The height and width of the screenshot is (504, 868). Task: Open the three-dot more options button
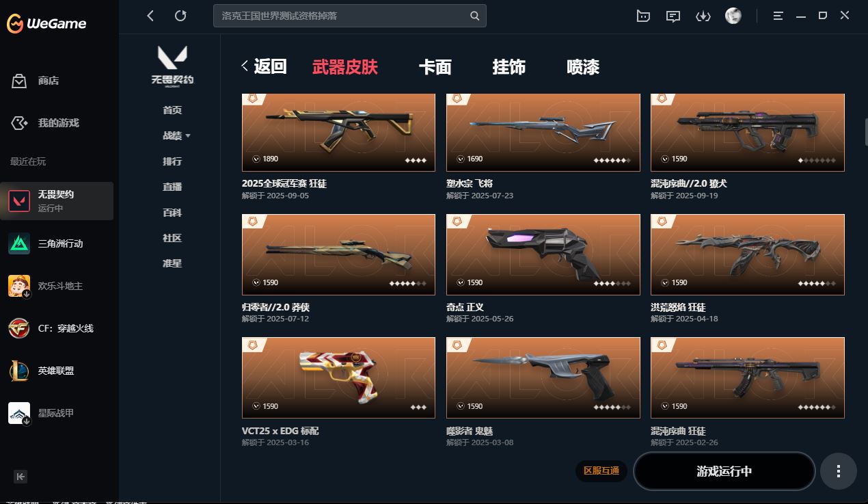(839, 471)
